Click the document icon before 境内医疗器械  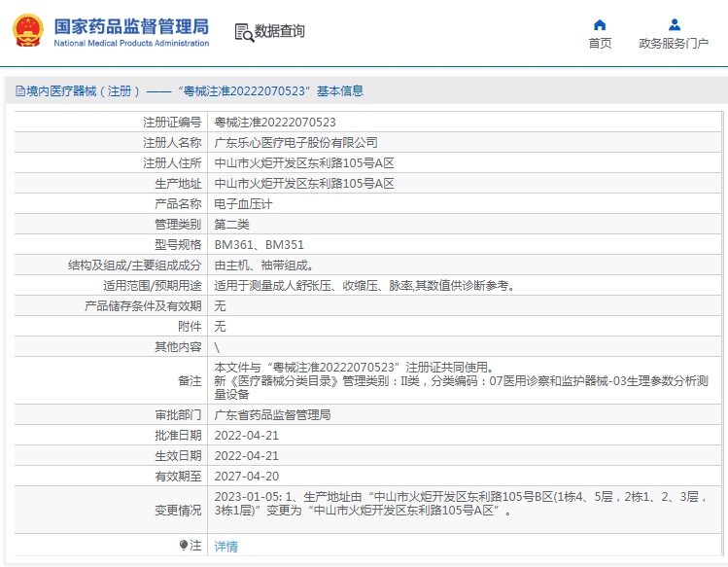click(20, 91)
